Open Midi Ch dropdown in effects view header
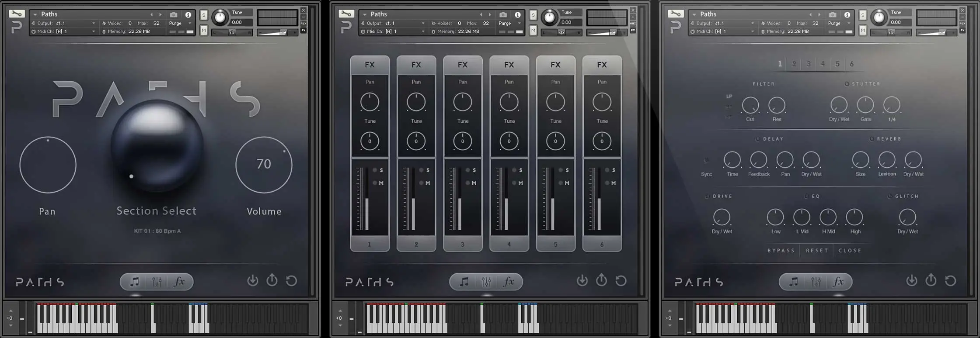The height and width of the screenshot is (338, 980). [x=722, y=31]
